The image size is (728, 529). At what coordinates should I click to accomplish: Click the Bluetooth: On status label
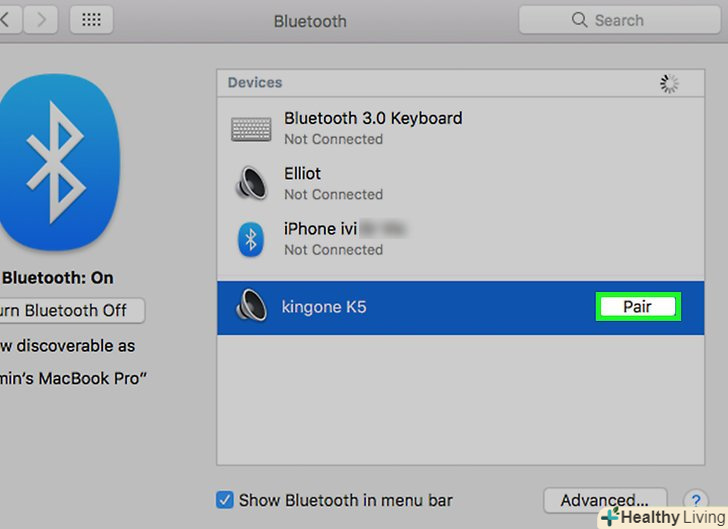58,278
